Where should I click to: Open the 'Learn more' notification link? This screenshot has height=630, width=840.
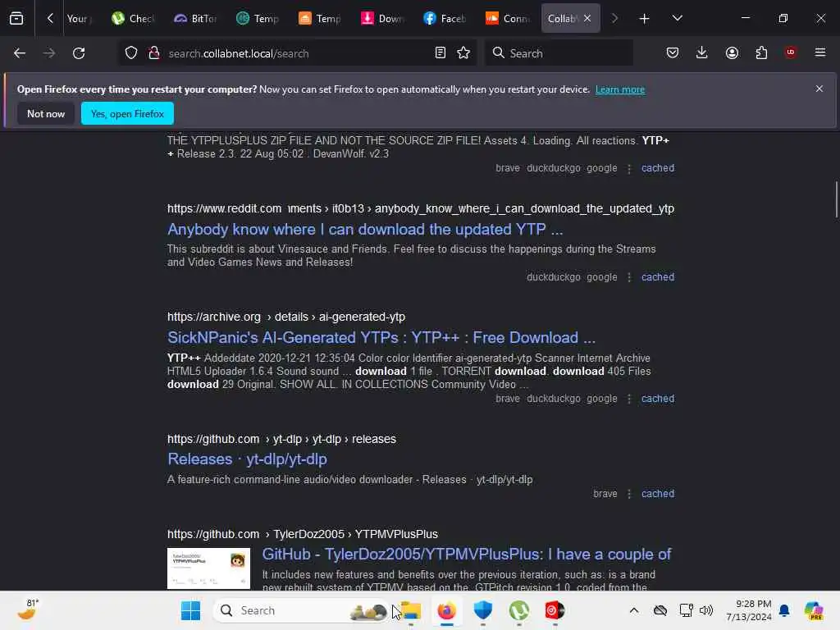tap(620, 89)
